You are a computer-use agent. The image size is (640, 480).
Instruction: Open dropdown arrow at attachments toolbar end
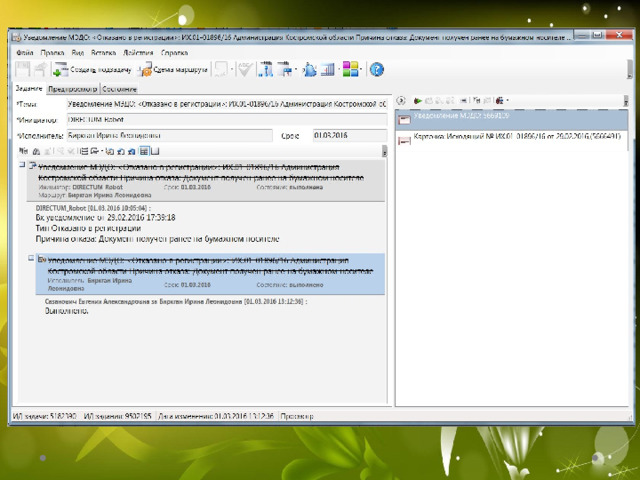(509, 101)
